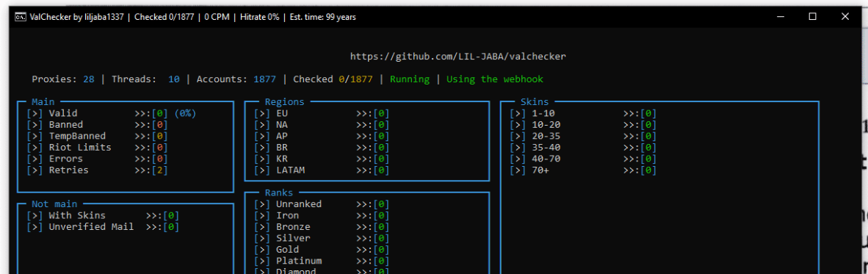Viewport: 868px width, 274px height.
Task: Click the 20-35 skins row
Action: pos(583,136)
